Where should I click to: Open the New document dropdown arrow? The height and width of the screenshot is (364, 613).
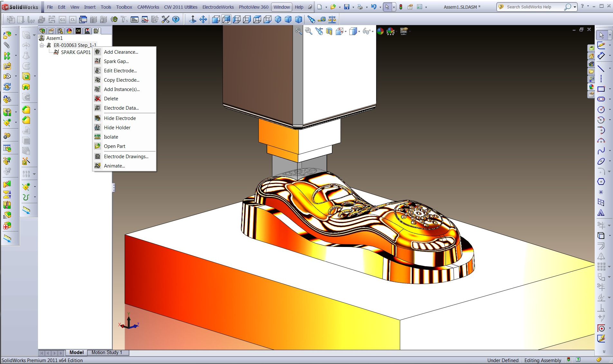[326, 7]
